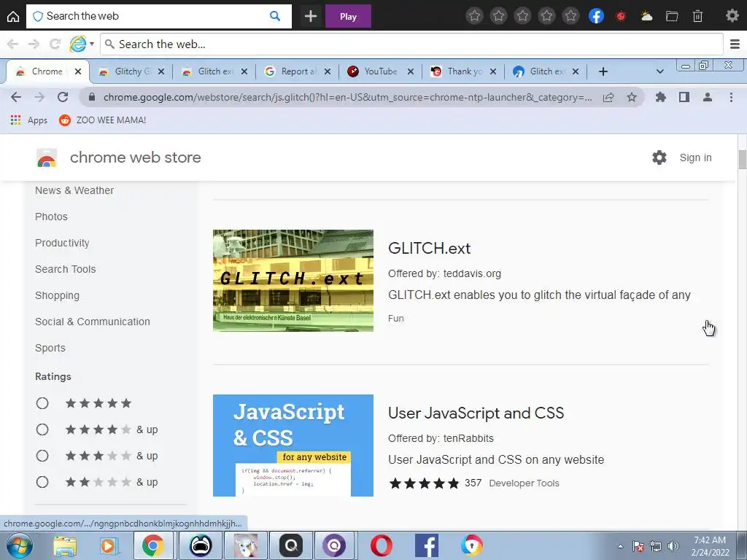Click the purple Play button

348,16
